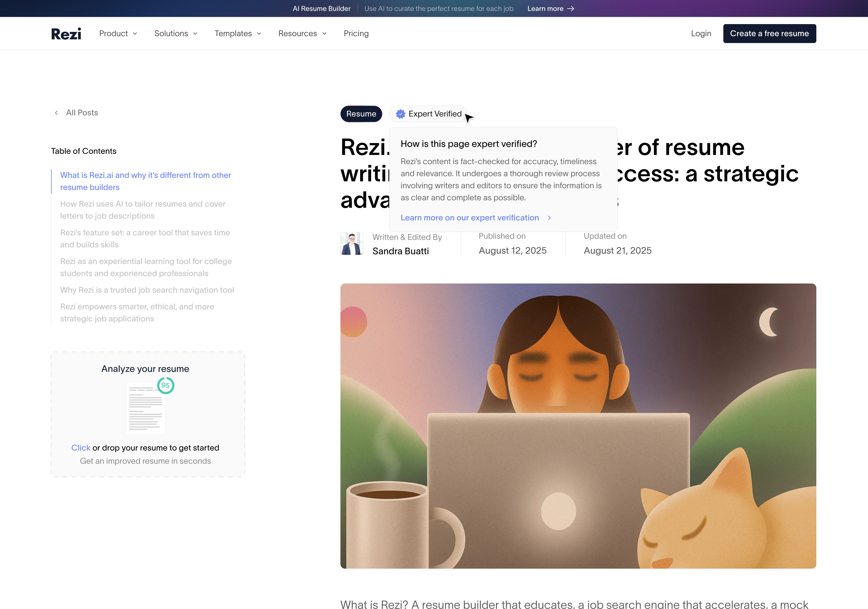Select the Resume category tag
Image resolution: width=868 pixels, height=609 pixels.
361,114
